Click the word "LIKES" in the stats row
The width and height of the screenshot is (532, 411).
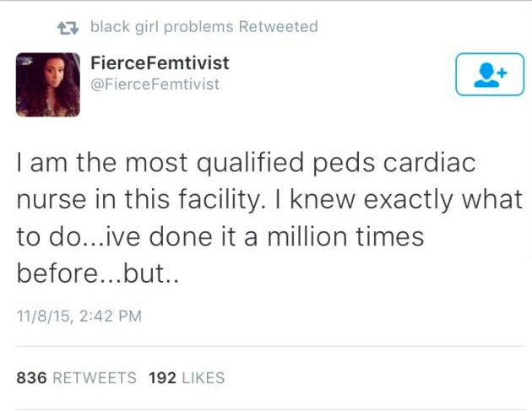point(202,378)
